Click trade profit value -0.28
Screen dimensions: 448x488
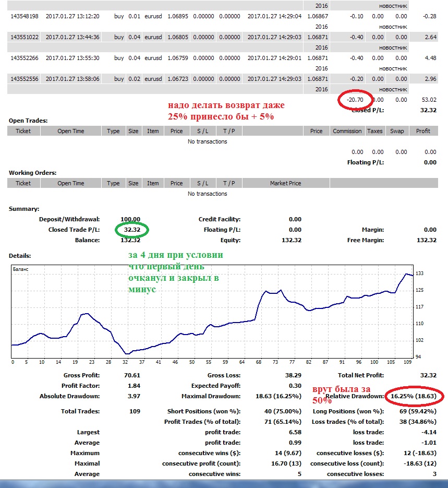click(430, 16)
